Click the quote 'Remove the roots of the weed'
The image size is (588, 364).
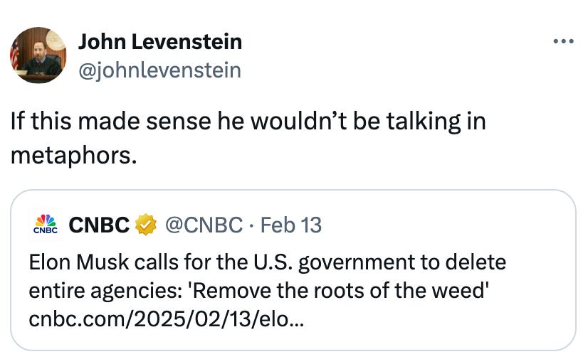pyautogui.click(x=340, y=290)
